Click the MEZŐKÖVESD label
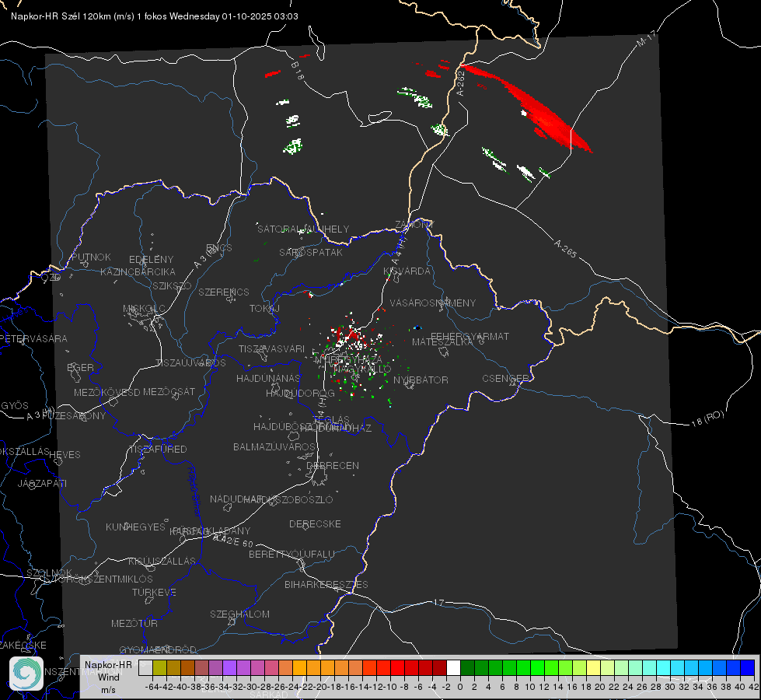The image size is (761, 700). point(106,393)
